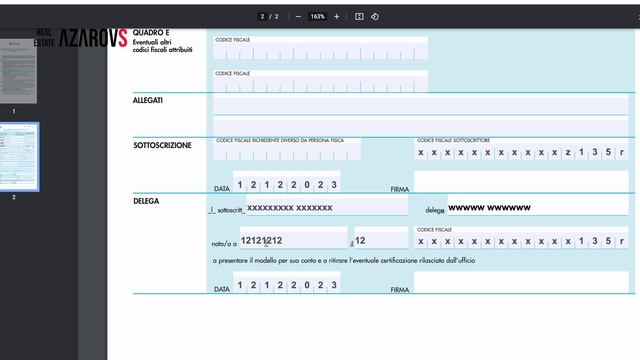640x360 pixels.
Task: Rotate the document with the rotate icon
Action: click(375, 17)
